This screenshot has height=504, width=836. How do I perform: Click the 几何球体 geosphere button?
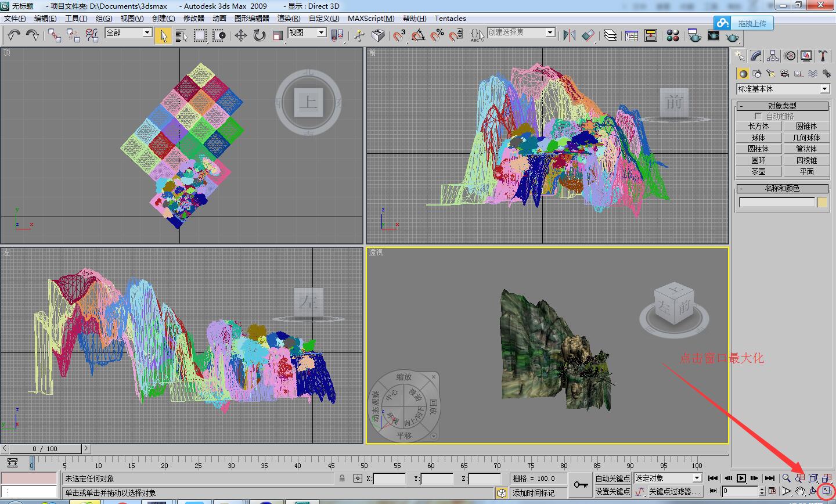point(806,138)
